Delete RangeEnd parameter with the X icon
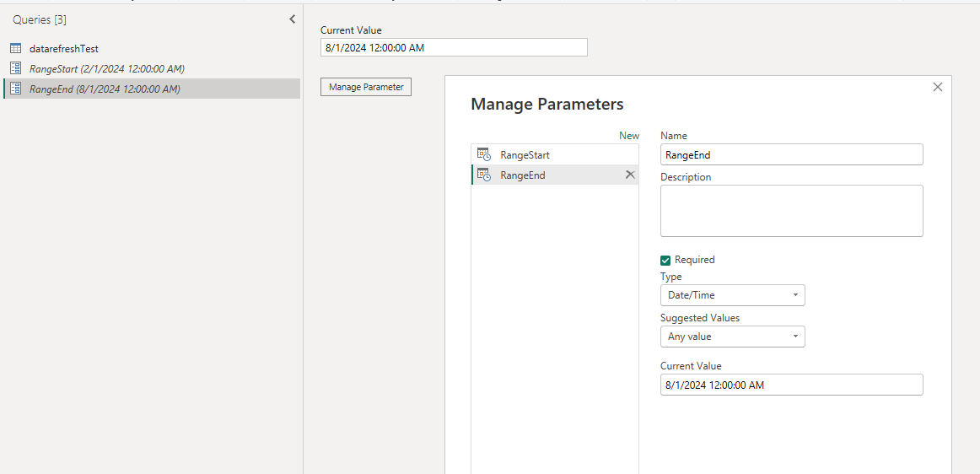 tap(630, 175)
